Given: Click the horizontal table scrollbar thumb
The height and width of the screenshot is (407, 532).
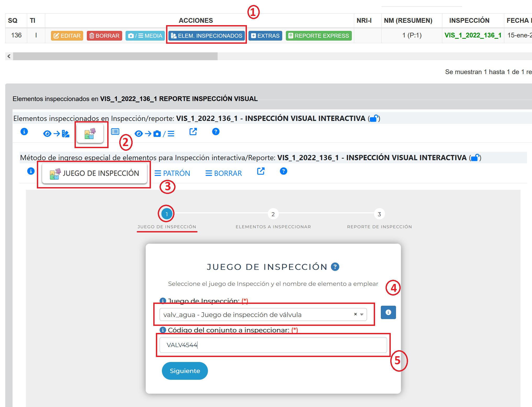Looking at the screenshot, I should [x=115, y=56].
